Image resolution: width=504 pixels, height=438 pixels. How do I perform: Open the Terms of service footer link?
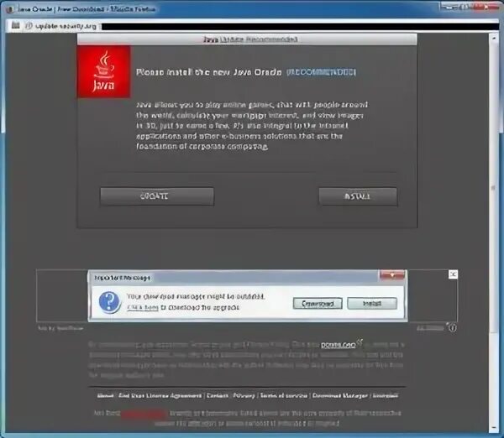[x=284, y=395]
